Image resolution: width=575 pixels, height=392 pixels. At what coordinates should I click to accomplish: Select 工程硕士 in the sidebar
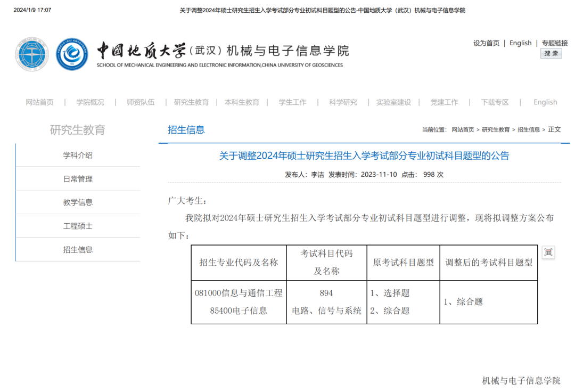(78, 226)
